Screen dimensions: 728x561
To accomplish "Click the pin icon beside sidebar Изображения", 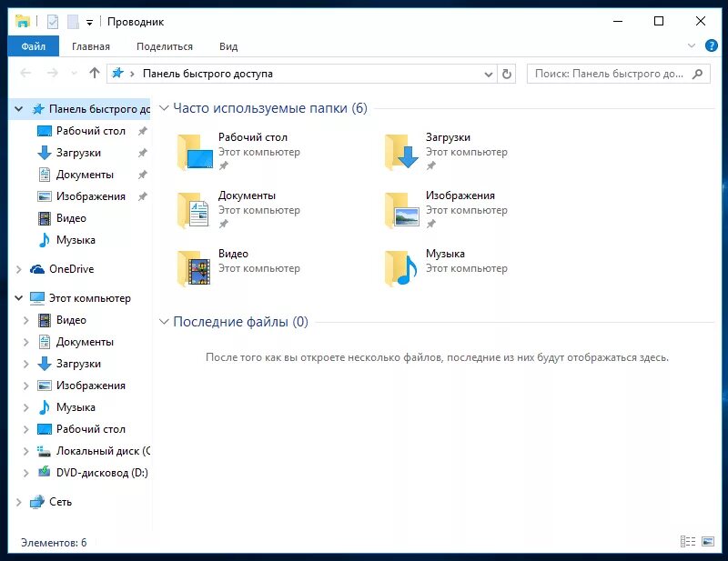I will coord(143,196).
